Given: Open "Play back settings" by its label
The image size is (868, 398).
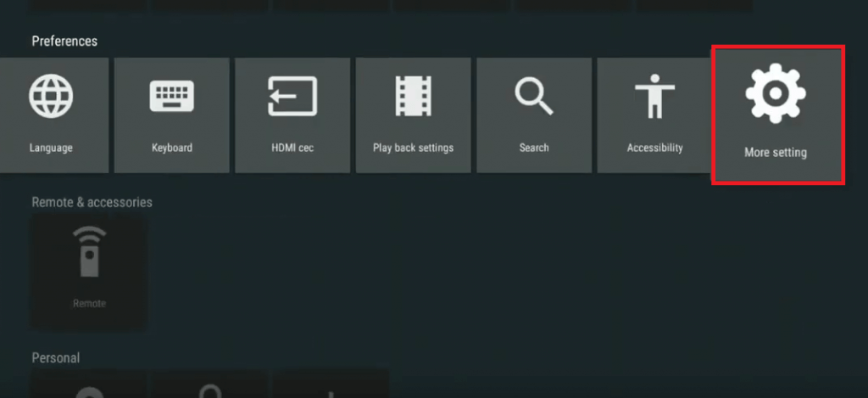Looking at the screenshot, I should (x=413, y=148).
